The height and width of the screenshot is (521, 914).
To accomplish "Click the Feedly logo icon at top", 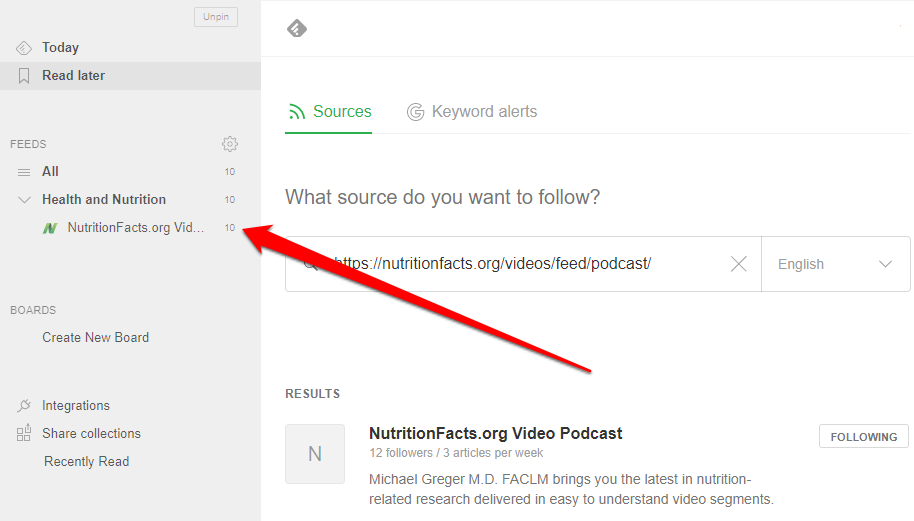I will pyautogui.click(x=297, y=28).
